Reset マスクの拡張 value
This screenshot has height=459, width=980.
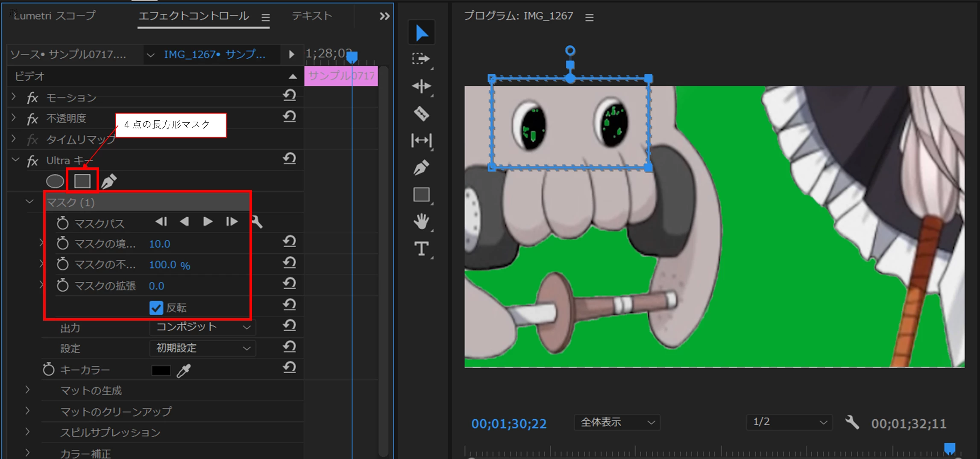289,284
